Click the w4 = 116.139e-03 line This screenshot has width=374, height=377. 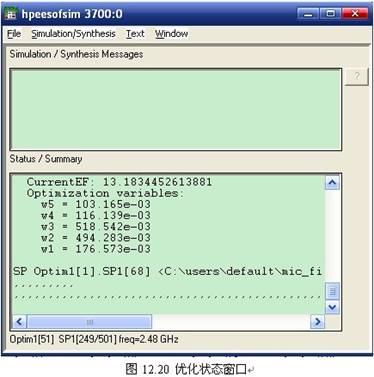[x=96, y=216]
